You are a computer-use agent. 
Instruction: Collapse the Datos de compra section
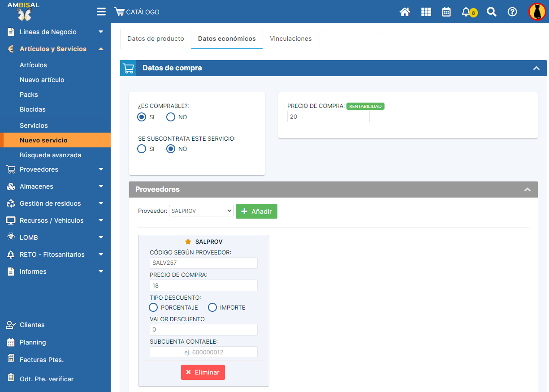coord(536,68)
